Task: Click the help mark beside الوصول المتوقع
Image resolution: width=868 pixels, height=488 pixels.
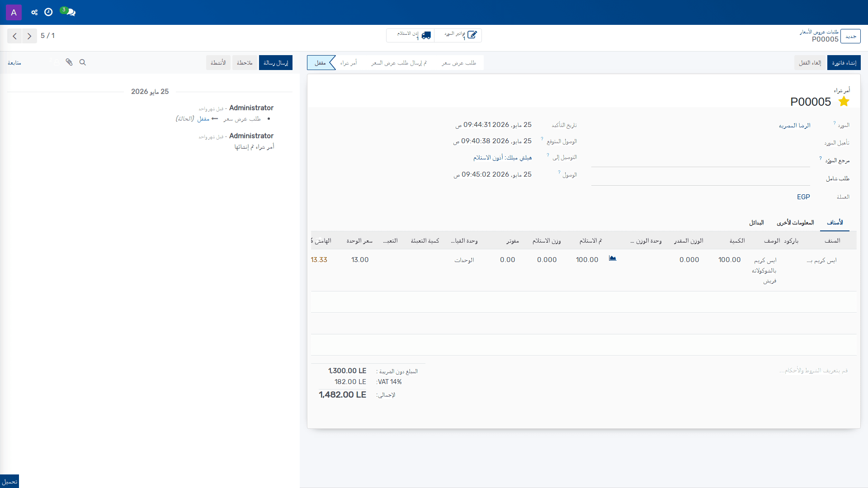Action: (542, 139)
